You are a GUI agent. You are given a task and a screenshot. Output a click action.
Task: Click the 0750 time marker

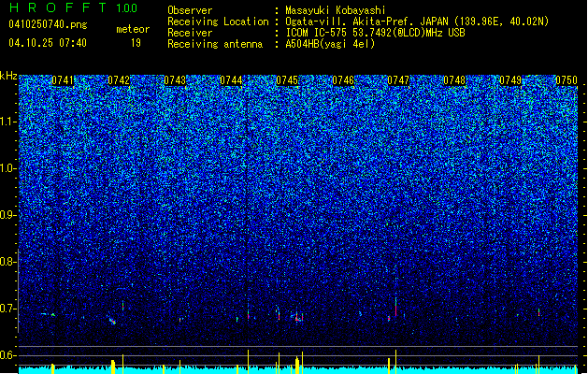[x=566, y=80]
